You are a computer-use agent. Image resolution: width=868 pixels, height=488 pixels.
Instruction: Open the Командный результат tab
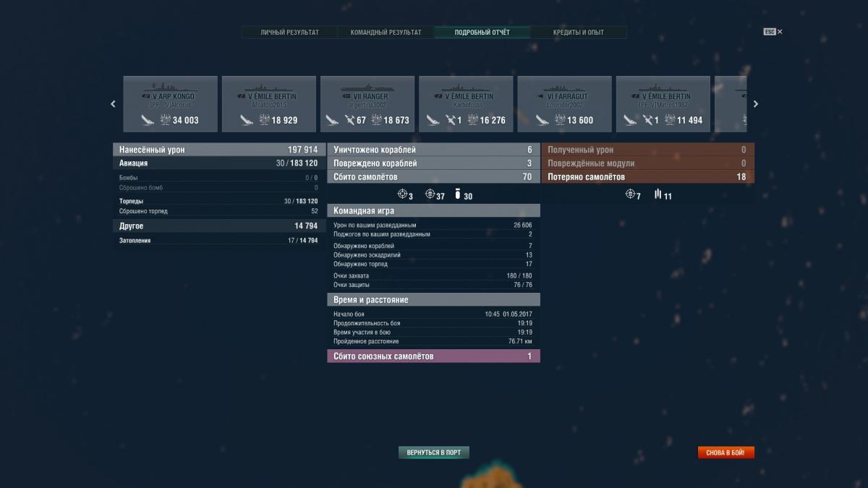point(386,33)
